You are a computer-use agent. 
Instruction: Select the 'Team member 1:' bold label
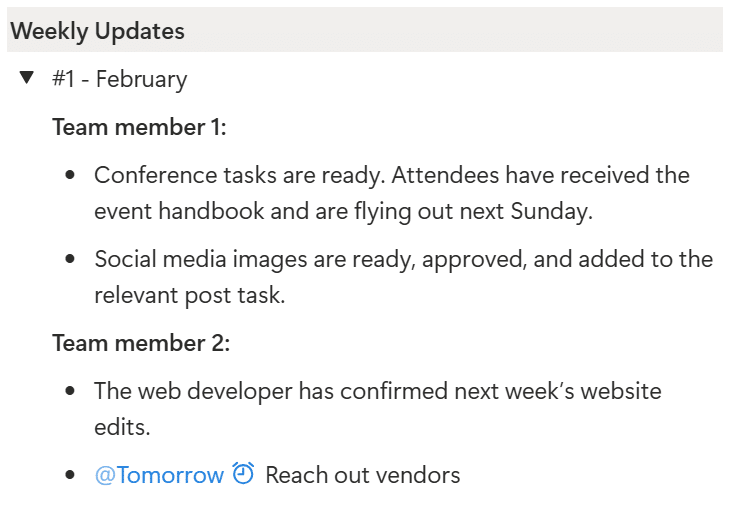point(139,127)
